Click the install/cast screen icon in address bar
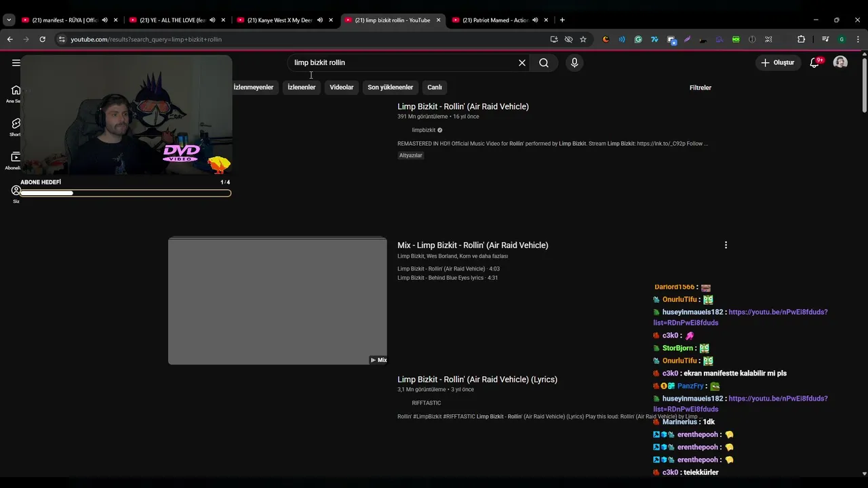Viewport: 868px width, 488px height. [554, 39]
